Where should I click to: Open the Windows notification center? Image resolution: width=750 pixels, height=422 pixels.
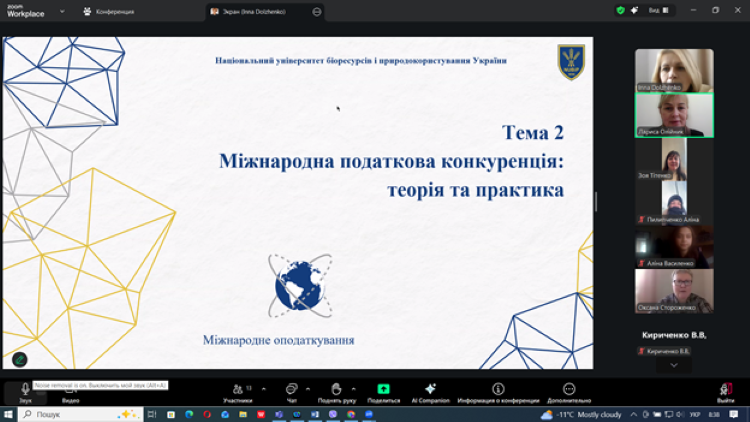(734, 414)
